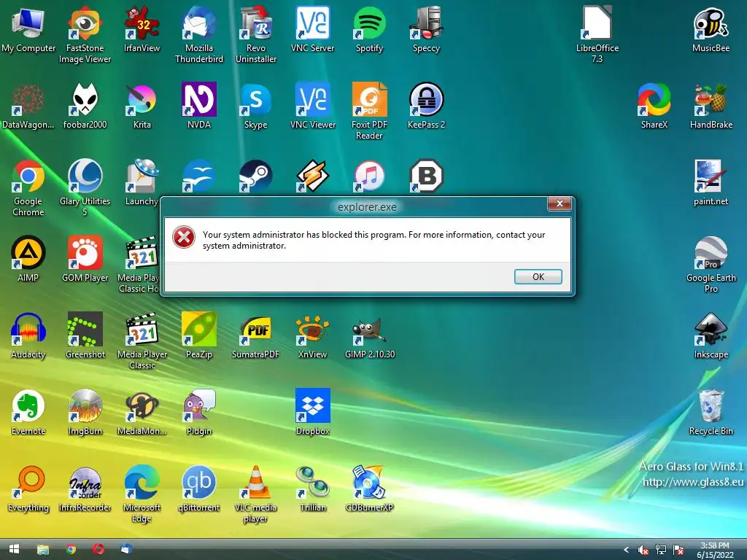Click the ImgBurn desktop icon

tap(85, 413)
